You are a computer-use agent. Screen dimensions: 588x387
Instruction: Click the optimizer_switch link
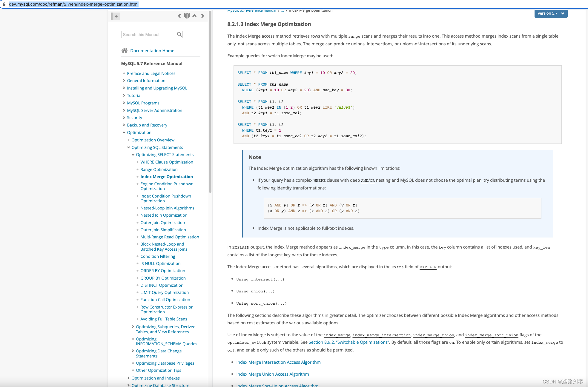247,343
